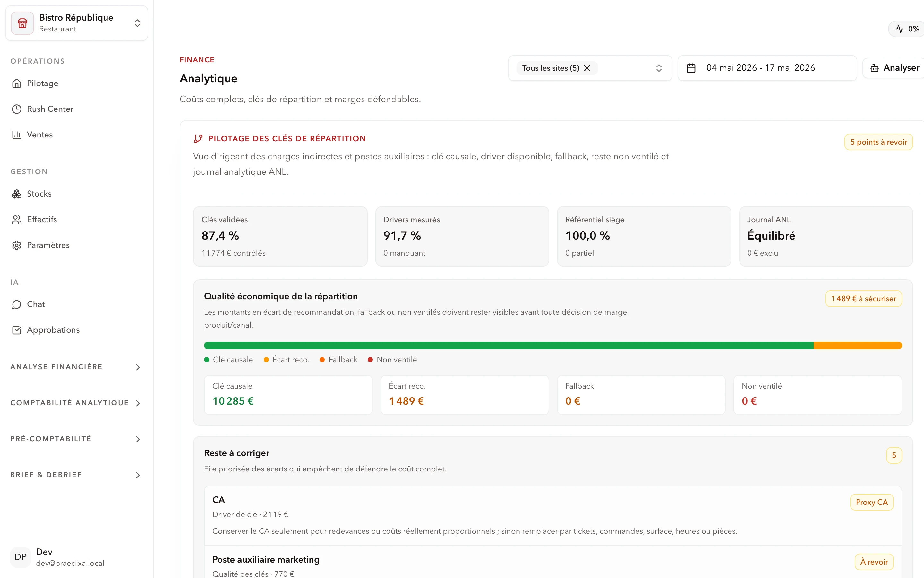Click the À revoir tag on marketing row

[874, 562]
